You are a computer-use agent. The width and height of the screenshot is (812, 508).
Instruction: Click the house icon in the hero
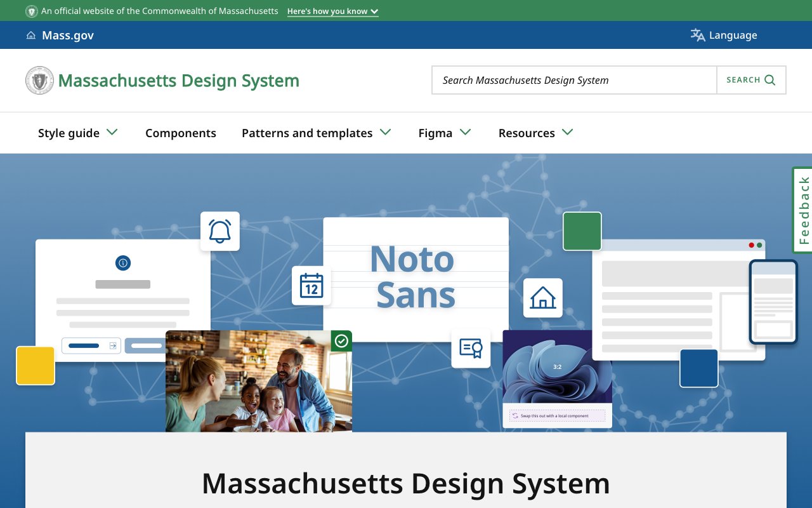543,298
